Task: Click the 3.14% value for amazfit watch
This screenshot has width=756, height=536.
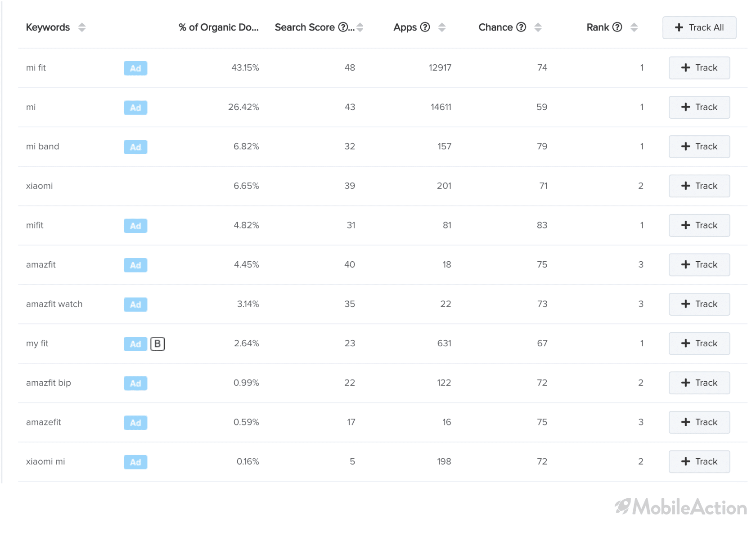Action: pos(248,304)
